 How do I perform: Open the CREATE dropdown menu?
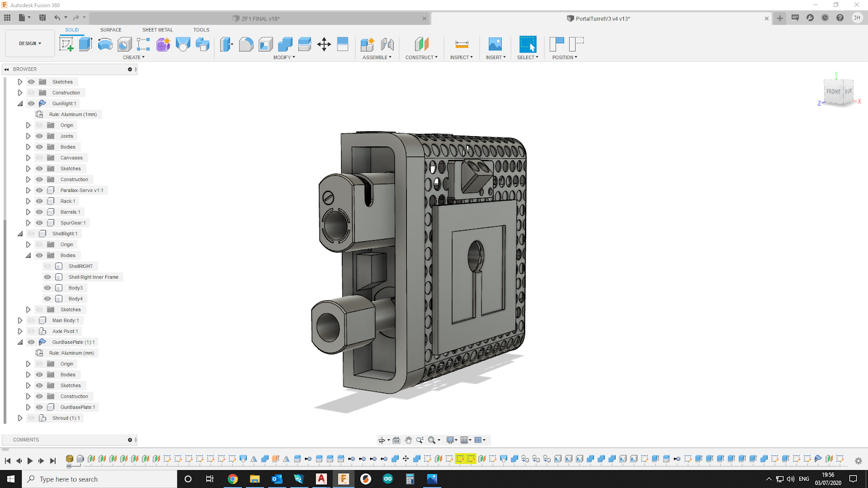(133, 57)
